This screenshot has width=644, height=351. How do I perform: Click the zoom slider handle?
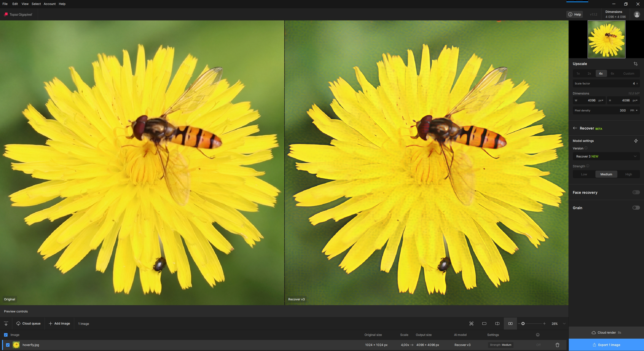[x=523, y=323]
